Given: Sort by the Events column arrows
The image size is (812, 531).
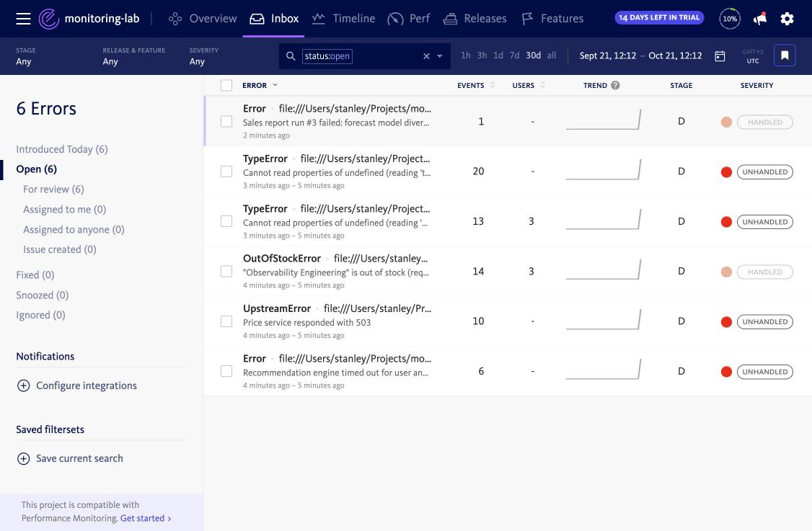Looking at the screenshot, I should (493, 85).
